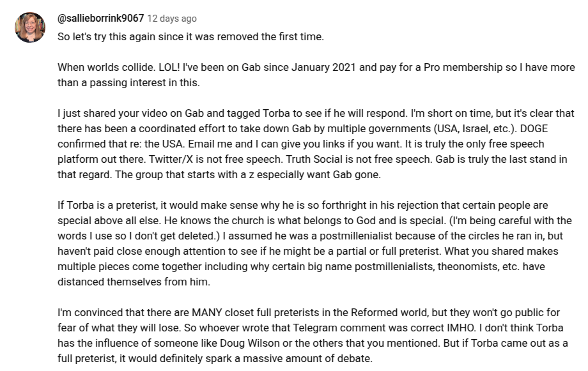Click the sentence "If Torba is a preterist"
This screenshot has height=371, width=588.
click(111, 206)
